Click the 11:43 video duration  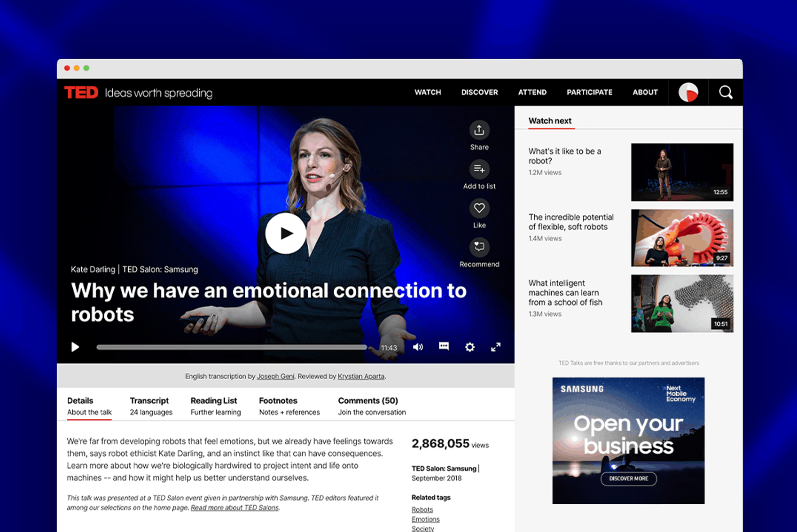pos(389,348)
